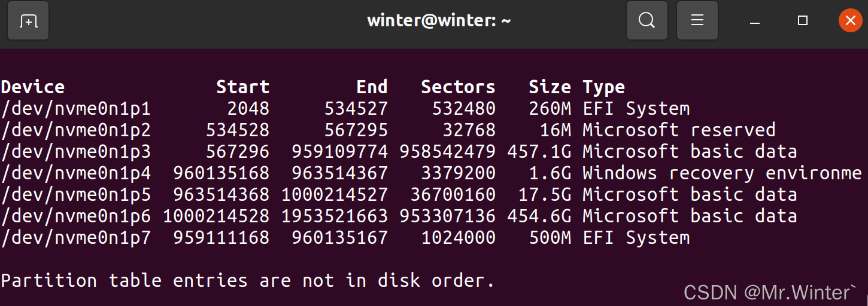Click the 1953521663 end sector value
The image size is (868, 306).
coord(334,216)
